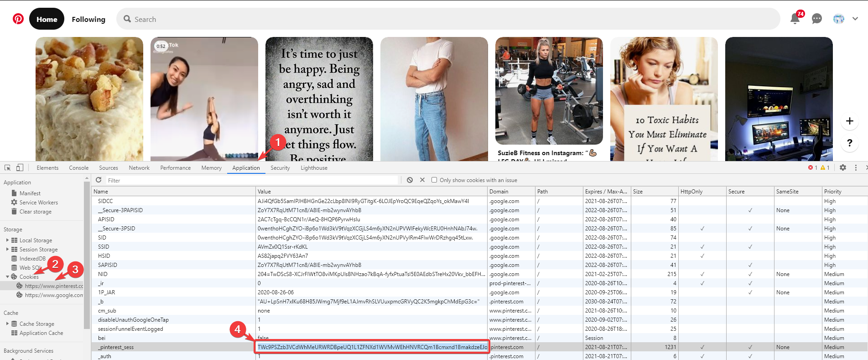The image size is (868, 360).
Task: Open the yoga video pin thumbnail
Action: pos(204,99)
